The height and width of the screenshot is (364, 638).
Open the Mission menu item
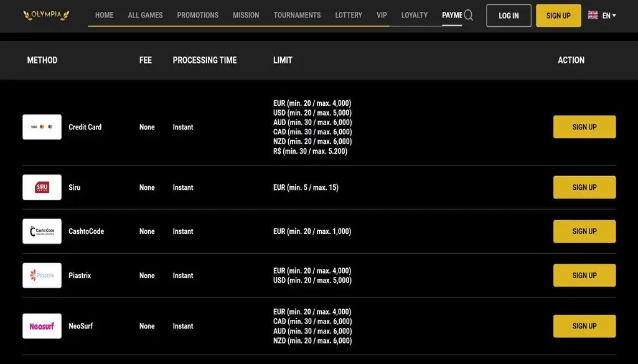pyautogui.click(x=246, y=15)
